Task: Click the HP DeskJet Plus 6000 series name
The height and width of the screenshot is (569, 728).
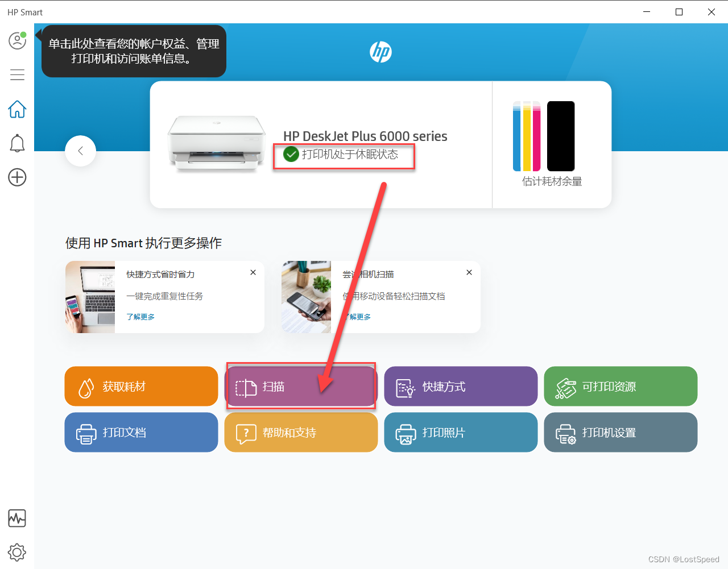Action: (365, 136)
